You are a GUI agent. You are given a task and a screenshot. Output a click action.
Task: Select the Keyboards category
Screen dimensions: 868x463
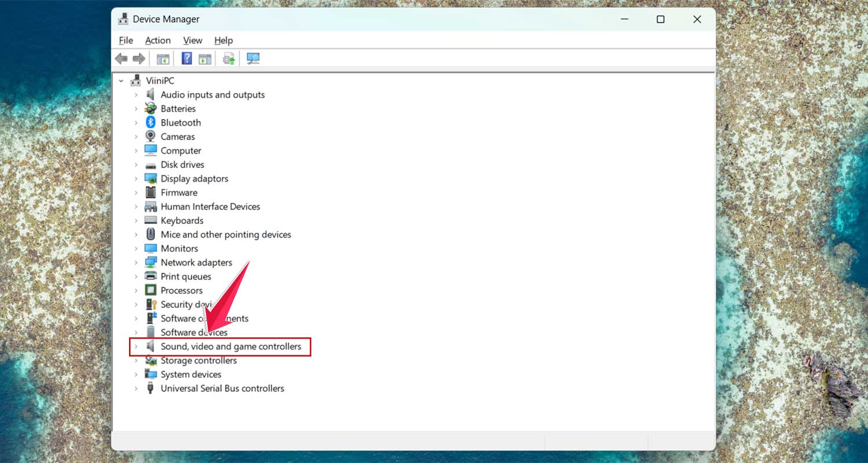(182, 221)
